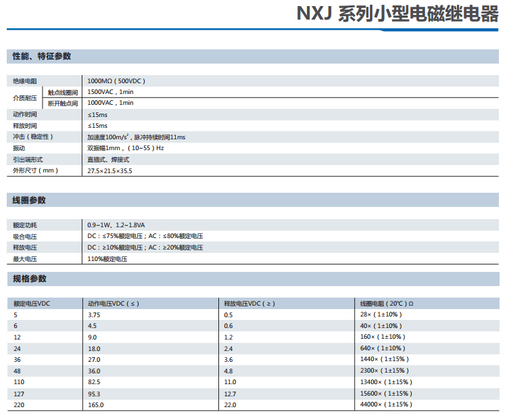Viewport: 507px width, 420px height.
Task: Select the resistance cell 1440×（1±15%）
Action: click(x=385, y=359)
